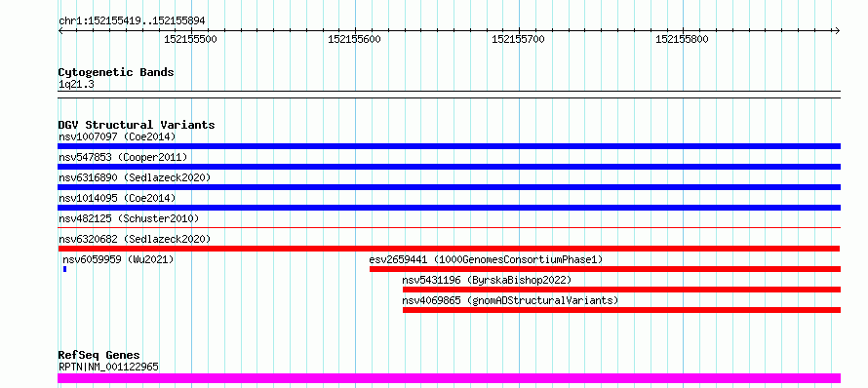Click the RefSeq Genes track heading
Image resolution: width=868 pixels, height=388 pixels.
[x=99, y=355]
